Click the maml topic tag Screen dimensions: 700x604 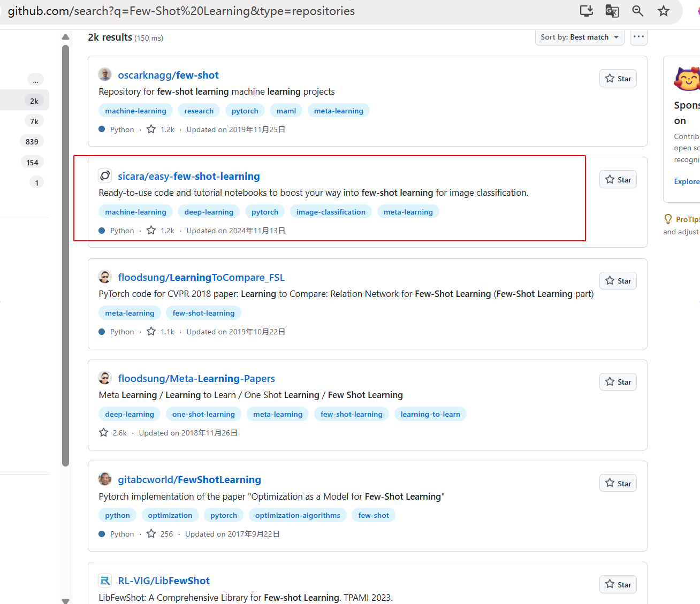tap(286, 111)
